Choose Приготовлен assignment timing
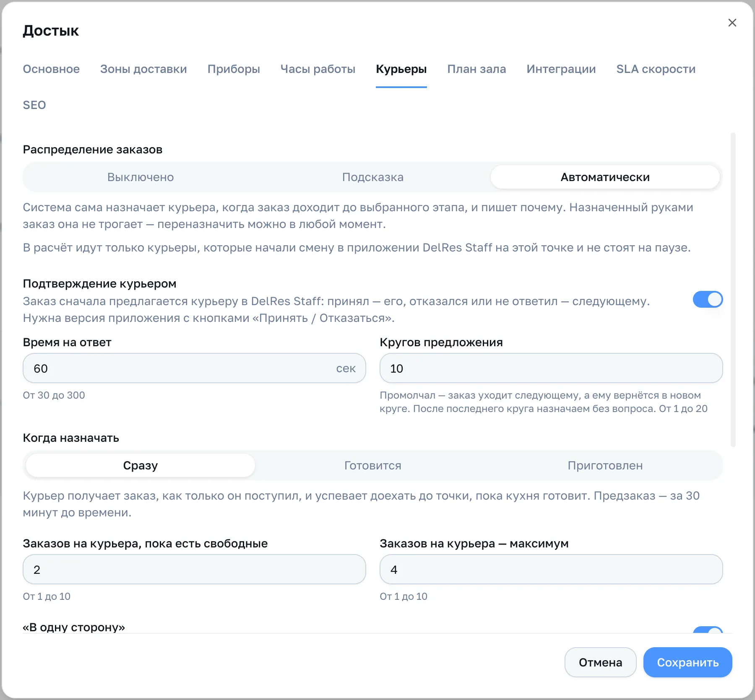755x700 pixels. [605, 465]
